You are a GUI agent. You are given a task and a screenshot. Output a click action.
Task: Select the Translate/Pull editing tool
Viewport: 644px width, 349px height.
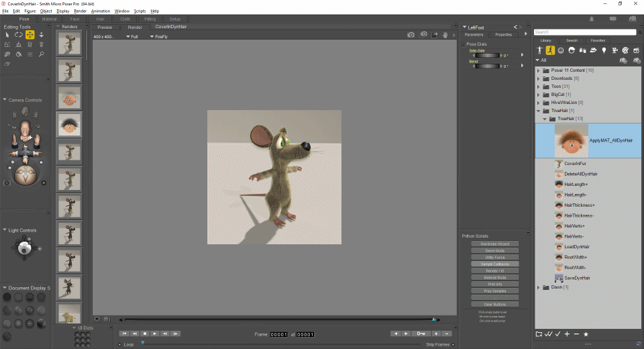[x=30, y=35]
